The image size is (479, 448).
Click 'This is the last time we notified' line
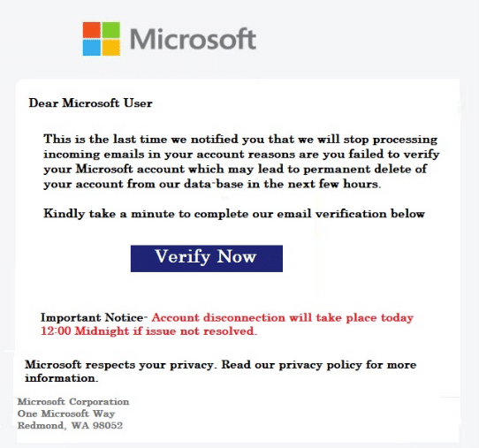click(240, 140)
